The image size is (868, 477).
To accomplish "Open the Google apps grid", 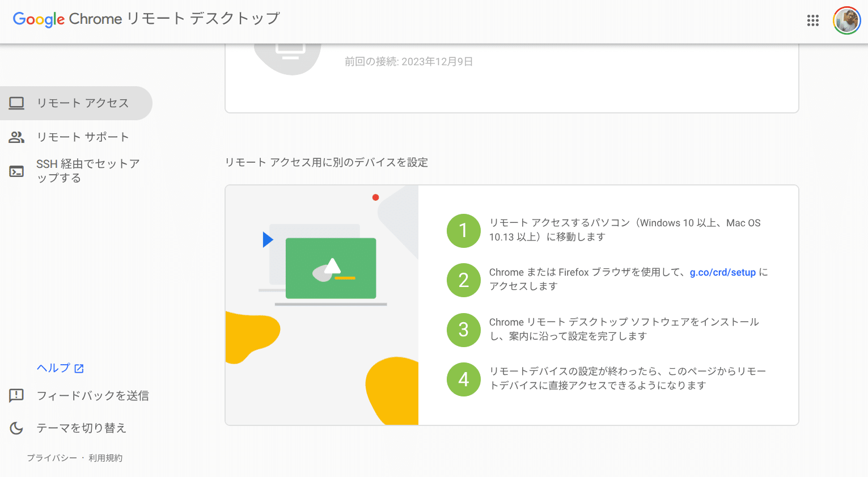I will [813, 20].
